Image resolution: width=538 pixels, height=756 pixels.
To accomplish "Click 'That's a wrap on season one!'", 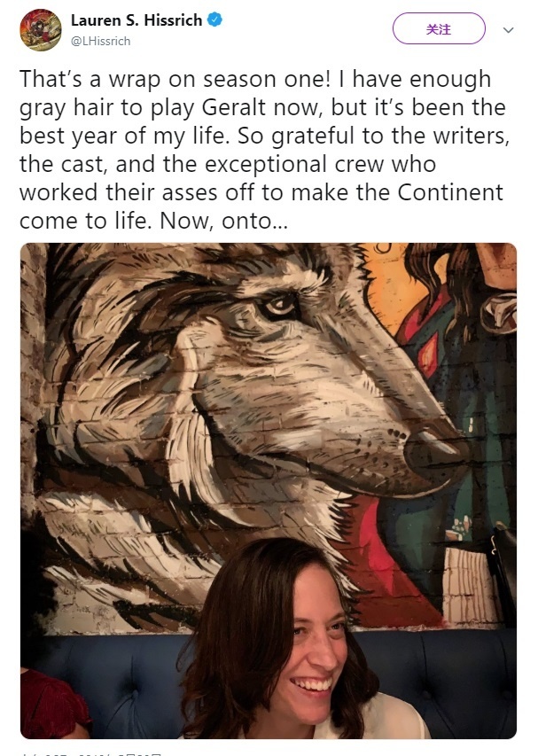I will (175, 79).
